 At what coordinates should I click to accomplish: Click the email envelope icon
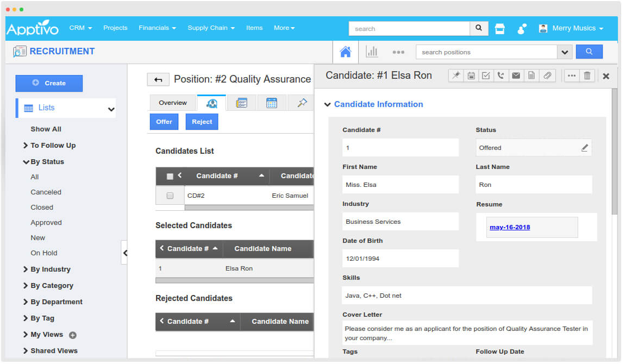(x=516, y=76)
